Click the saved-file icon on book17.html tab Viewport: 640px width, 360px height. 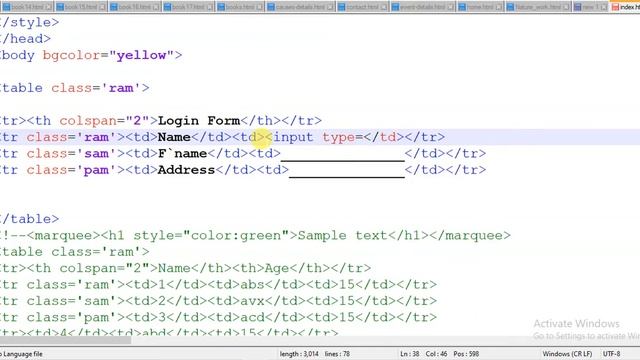pyautogui.click(x=168, y=7)
